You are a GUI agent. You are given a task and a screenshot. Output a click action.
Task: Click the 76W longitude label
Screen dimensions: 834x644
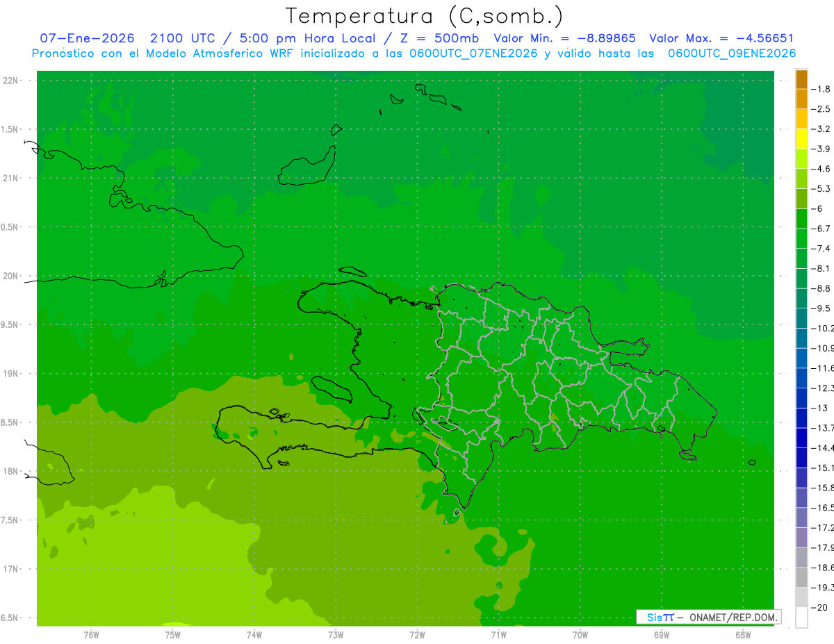[91, 634]
